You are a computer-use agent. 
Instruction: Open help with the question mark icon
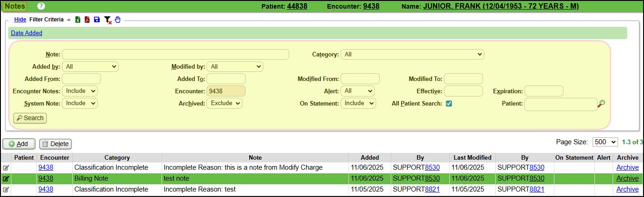pos(41,6)
